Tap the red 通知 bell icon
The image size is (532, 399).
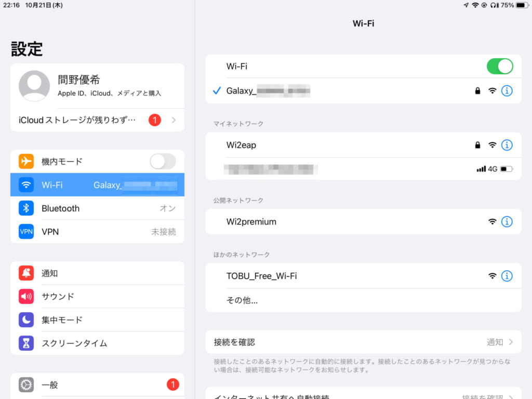[x=26, y=273]
